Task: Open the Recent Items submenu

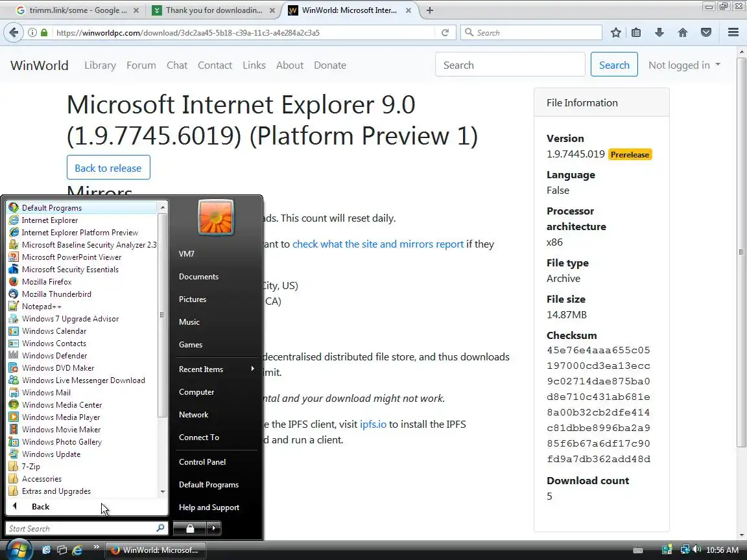Action: click(217, 369)
